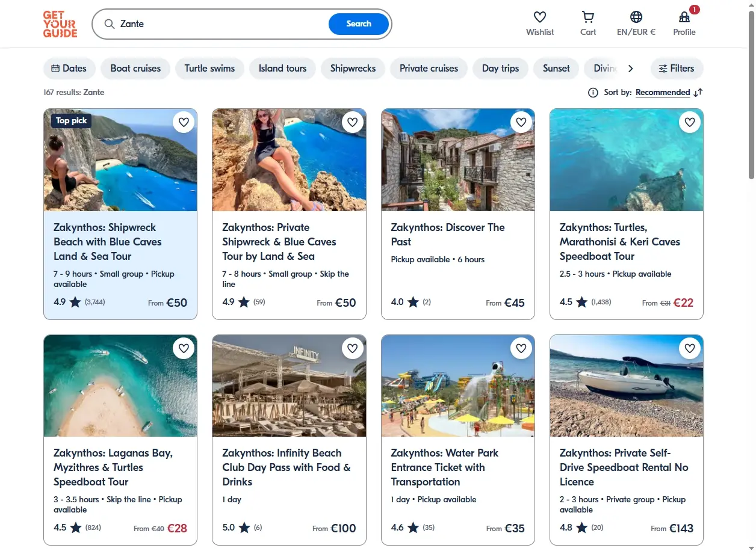The image size is (756, 554).
Task: Open the Recommended sort dropdown
Action: (663, 93)
